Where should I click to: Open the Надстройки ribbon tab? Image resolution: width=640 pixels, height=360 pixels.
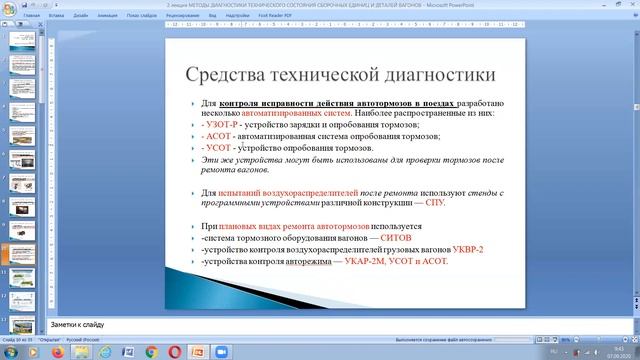pos(237,16)
